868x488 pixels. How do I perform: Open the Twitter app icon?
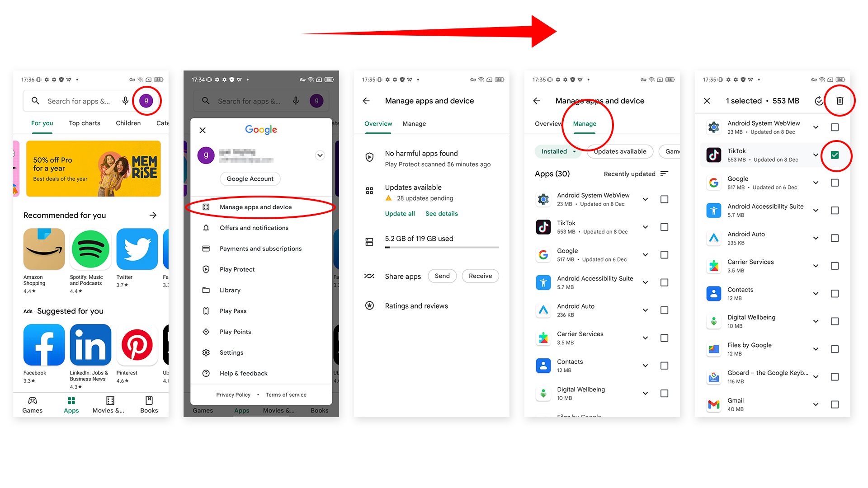137,249
